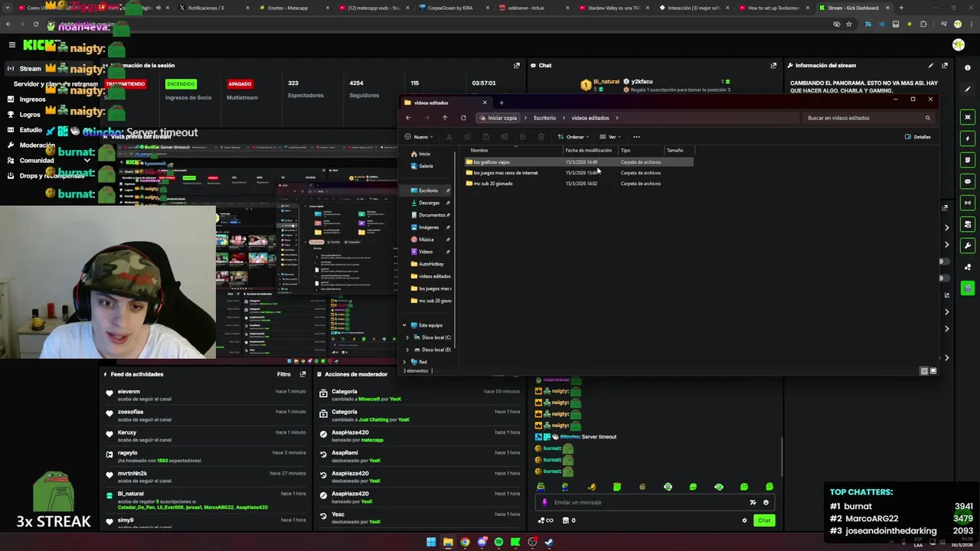Click the search magnifier in Explorer
Viewport: 980px width, 551px height.
tap(927, 118)
